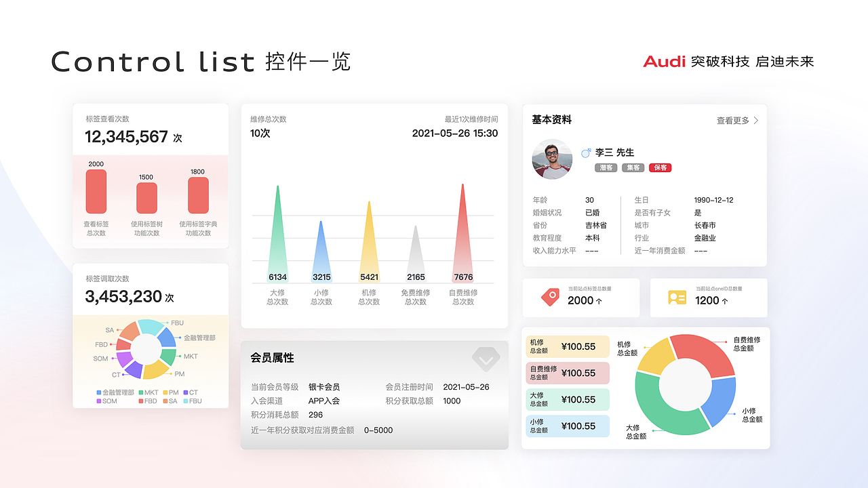868x488 pixels.
Task: Click the gray diamond icon on 会员属性 card
Action: 486,358
